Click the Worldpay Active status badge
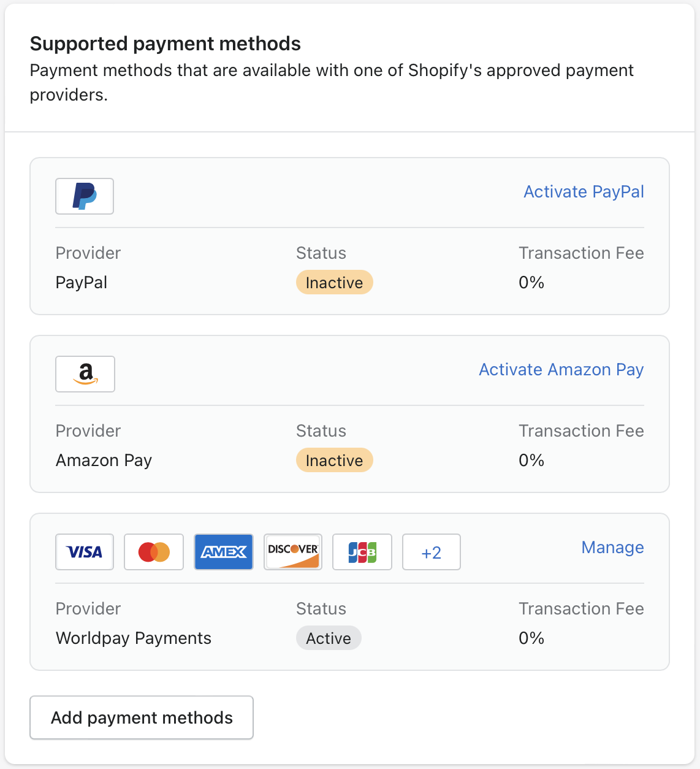This screenshot has height=769, width=700. click(x=329, y=638)
